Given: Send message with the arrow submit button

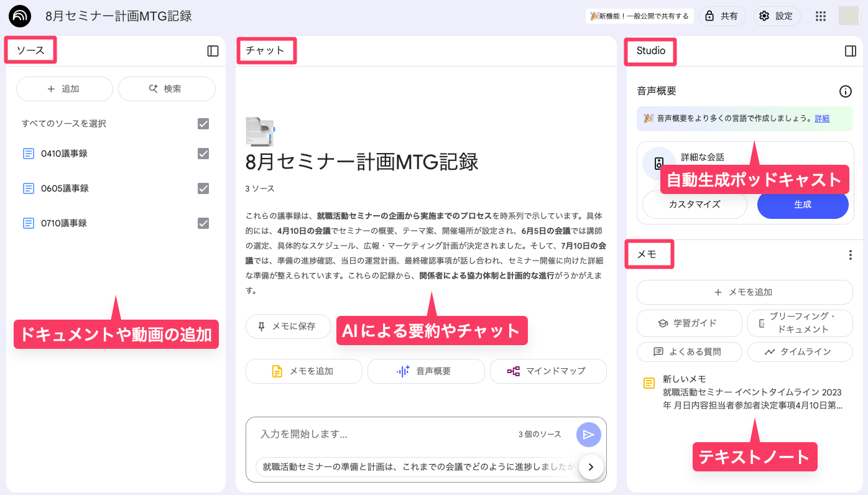Looking at the screenshot, I should pyautogui.click(x=588, y=435).
